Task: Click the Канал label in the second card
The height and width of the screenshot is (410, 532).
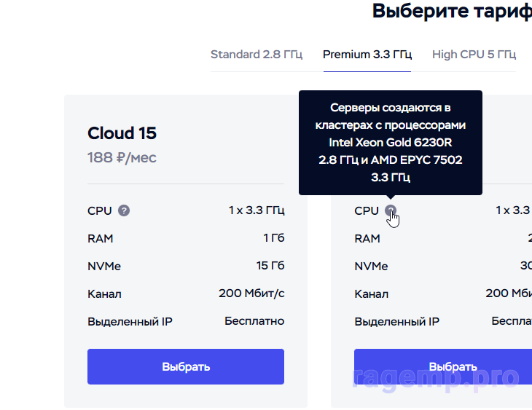Action: (x=372, y=293)
